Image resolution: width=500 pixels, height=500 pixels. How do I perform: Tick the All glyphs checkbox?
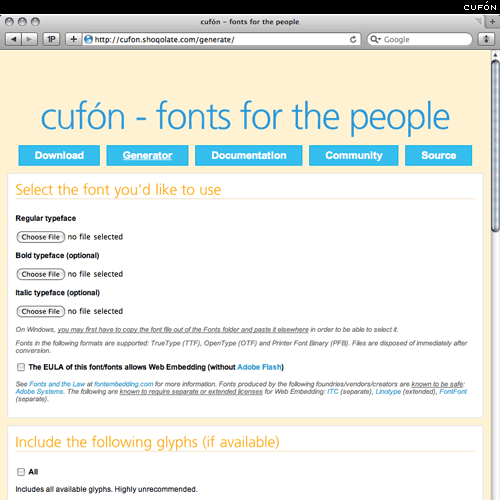point(21,472)
